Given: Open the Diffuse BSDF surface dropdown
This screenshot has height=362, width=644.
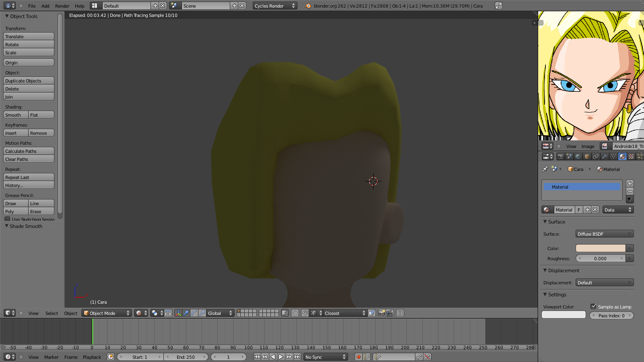Looking at the screenshot, I should click(x=604, y=234).
